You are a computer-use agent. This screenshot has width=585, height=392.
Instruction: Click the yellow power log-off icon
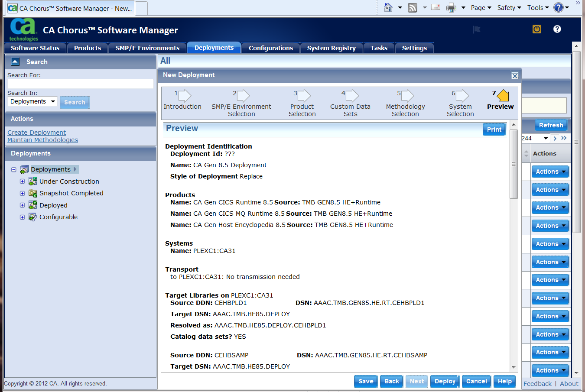[537, 29]
